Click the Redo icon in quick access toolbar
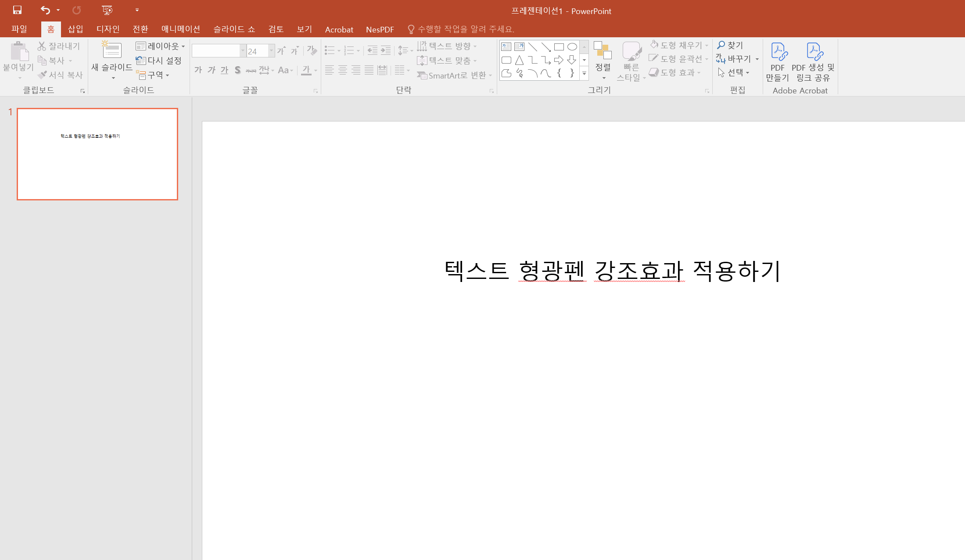This screenshot has height=560, width=965. click(x=77, y=10)
